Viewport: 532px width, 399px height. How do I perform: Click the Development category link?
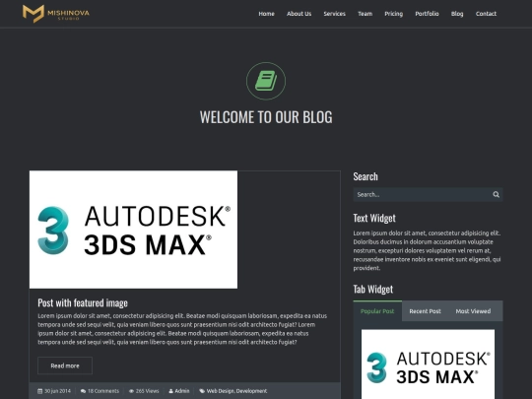[x=251, y=391]
